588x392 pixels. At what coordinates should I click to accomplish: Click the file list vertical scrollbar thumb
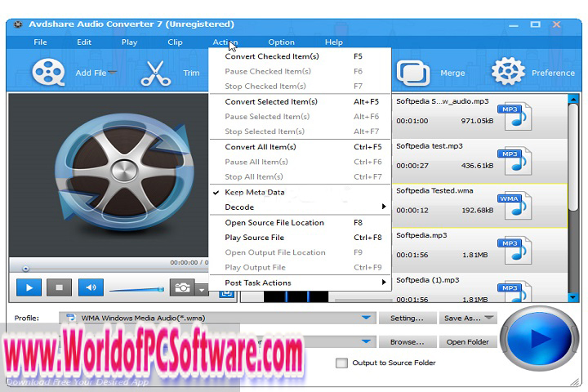[x=573, y=157]
